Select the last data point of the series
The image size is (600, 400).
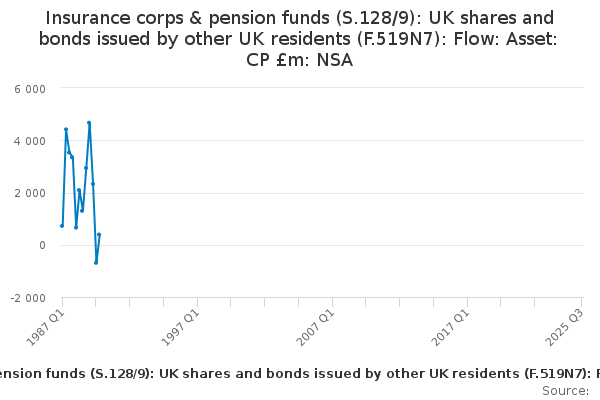tap(99, 235)
